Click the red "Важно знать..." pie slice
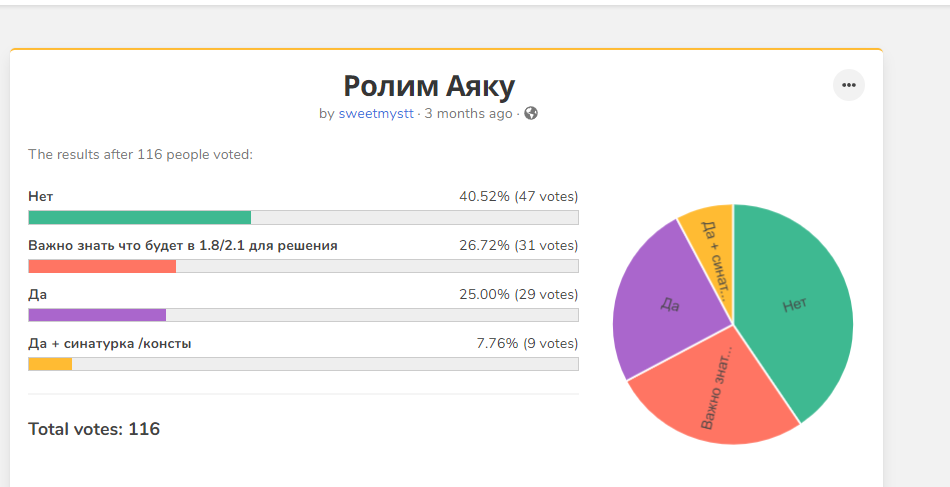 click(x=720, y=390)
